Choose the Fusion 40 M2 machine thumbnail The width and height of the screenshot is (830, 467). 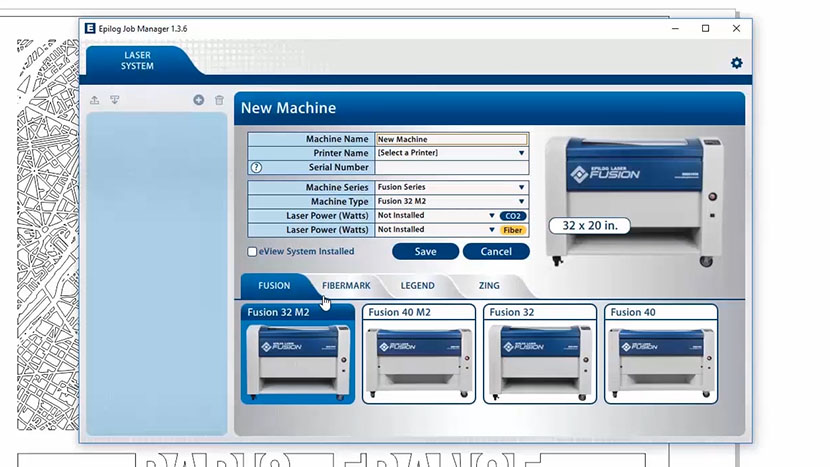coord(418,355)
